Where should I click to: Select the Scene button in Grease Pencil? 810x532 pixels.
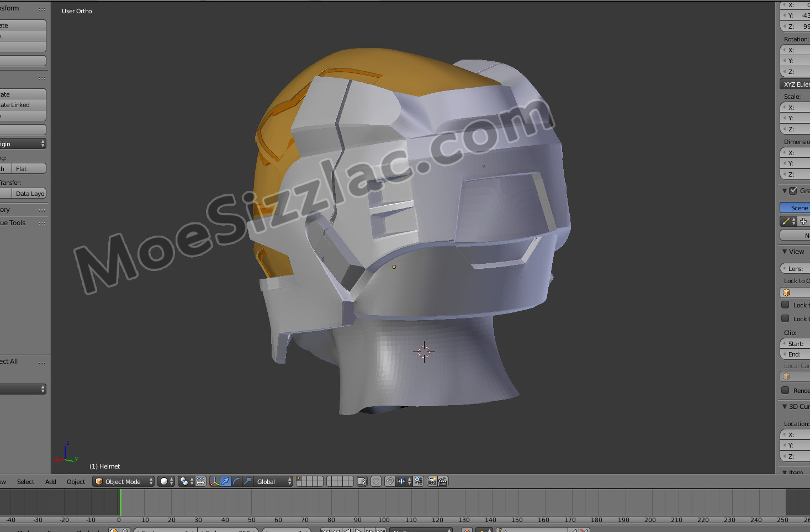pyautogui.click(x=795, y=208)
